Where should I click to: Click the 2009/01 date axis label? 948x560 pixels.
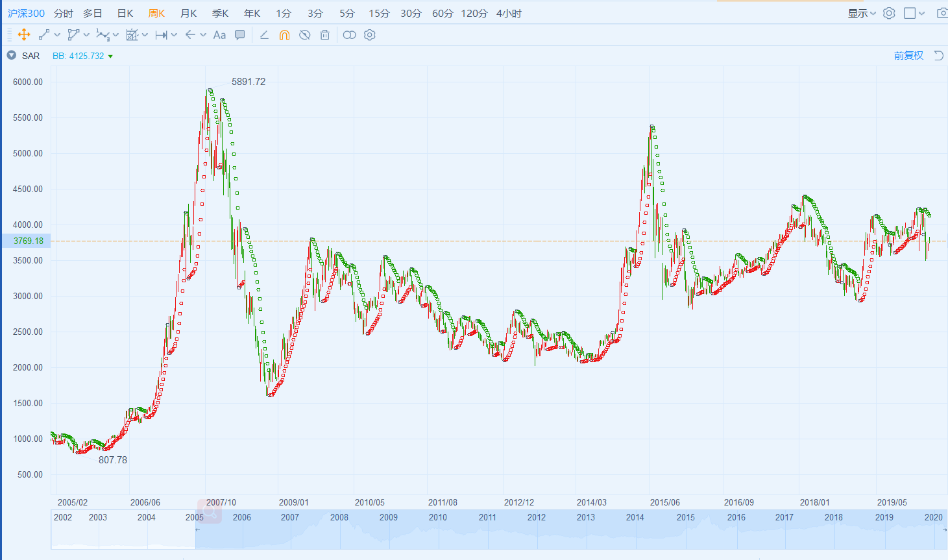[x=294, y=502]
